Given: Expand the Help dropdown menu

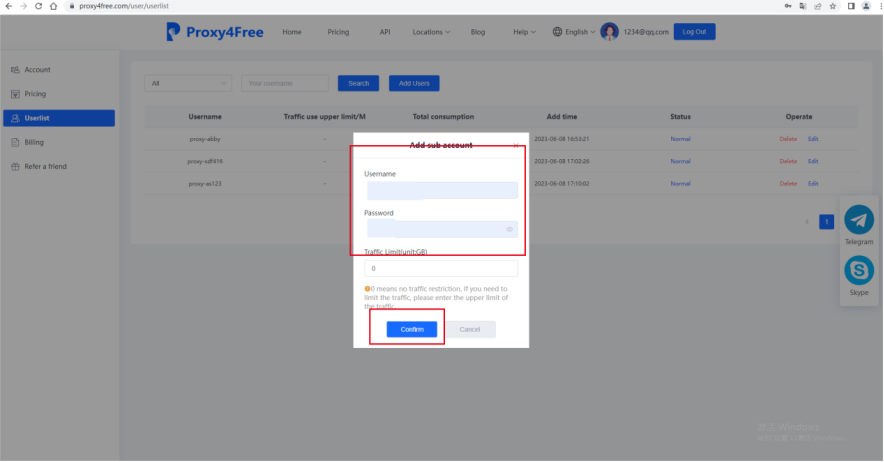Looking at the screenshot, I should 524,32.
